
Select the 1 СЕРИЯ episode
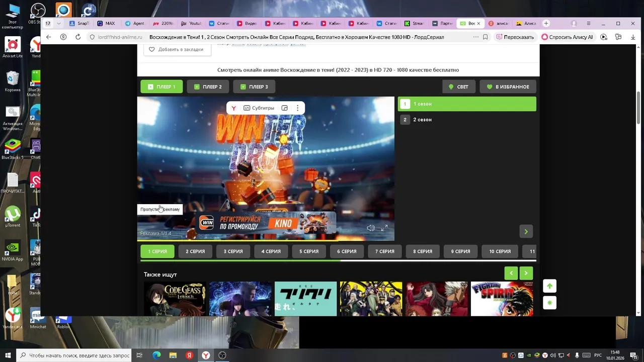(x=157, y=251)
